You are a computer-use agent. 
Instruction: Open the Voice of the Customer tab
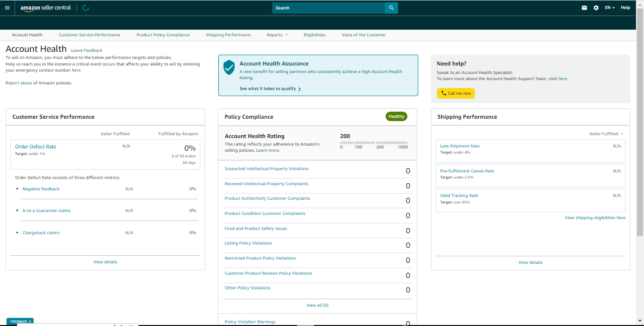tap(363, 35)
